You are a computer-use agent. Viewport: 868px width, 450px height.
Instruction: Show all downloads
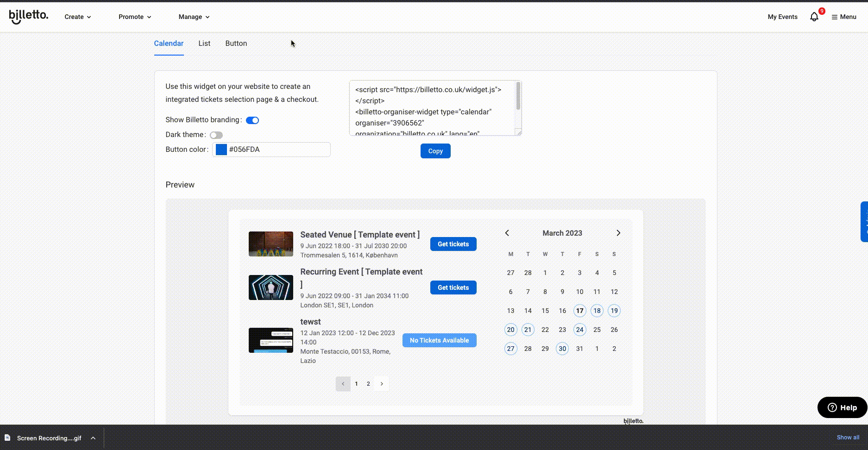pos(848,437)
